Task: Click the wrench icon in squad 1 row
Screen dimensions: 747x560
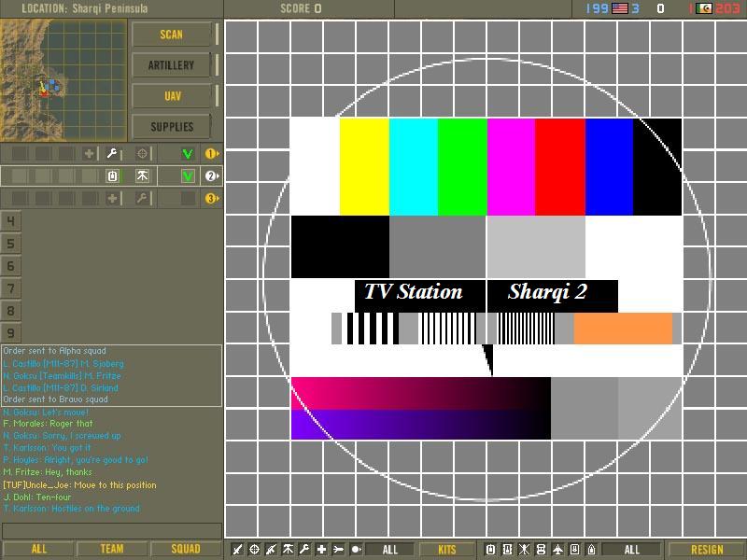Action: [x=112, y=154]
